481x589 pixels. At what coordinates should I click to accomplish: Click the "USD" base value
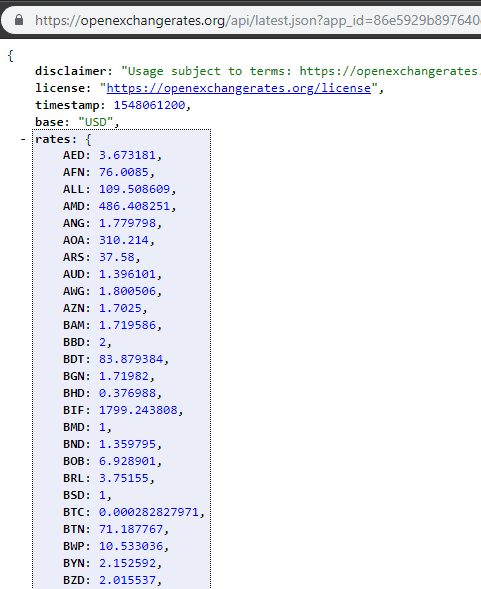(96, 122)
